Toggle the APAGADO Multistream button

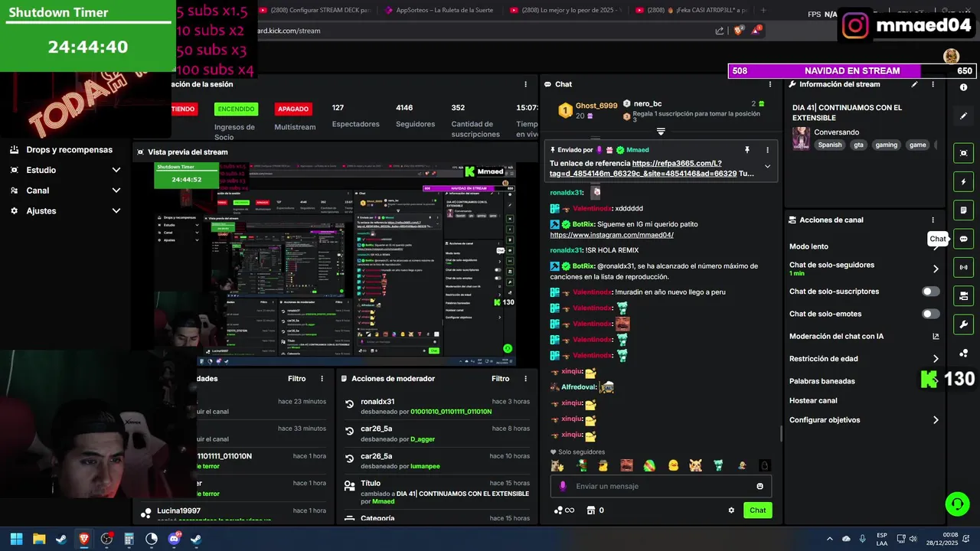(x=293, y=109)
